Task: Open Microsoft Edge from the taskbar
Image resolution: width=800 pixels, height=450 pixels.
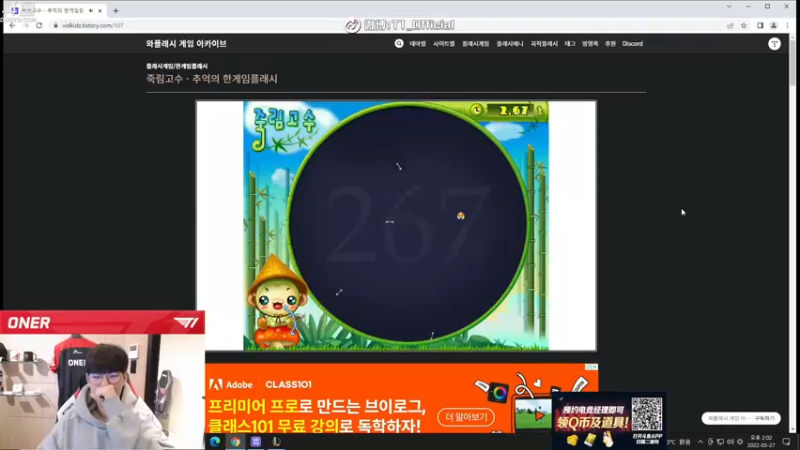Action: (x=215, y=442)
